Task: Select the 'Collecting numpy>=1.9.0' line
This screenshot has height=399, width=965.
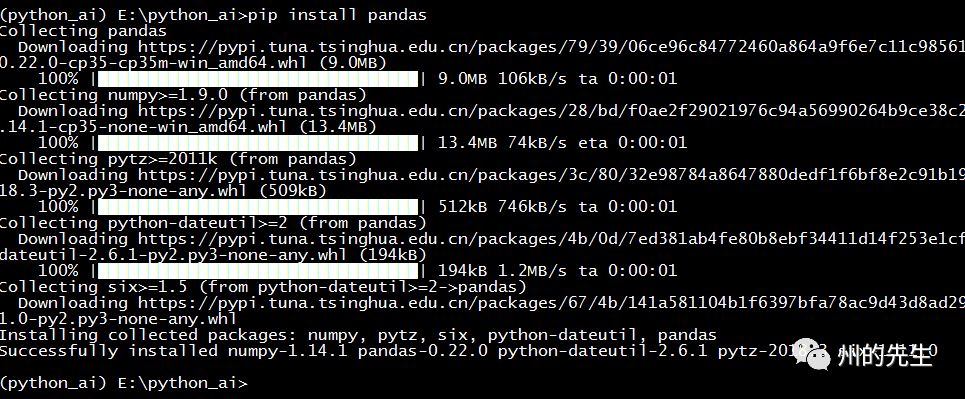Action: 183,95
